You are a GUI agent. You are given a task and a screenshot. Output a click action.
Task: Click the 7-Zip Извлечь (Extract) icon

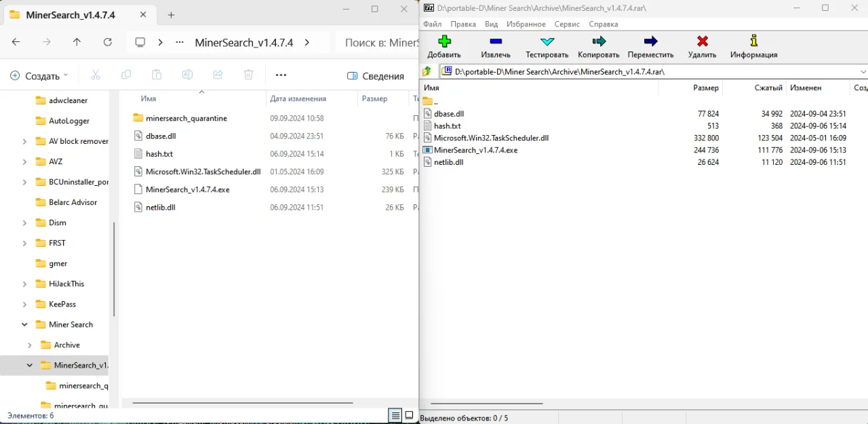click(x=496, y=41)
